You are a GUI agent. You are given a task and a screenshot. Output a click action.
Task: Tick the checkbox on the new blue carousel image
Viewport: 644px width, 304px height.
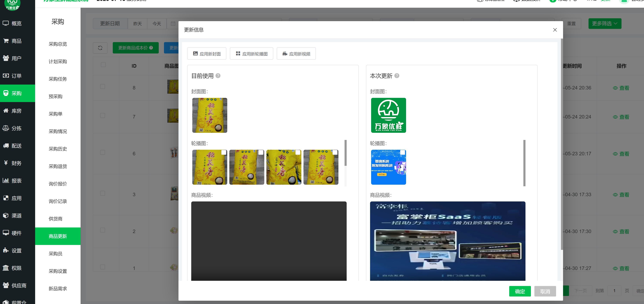(402, 152)
